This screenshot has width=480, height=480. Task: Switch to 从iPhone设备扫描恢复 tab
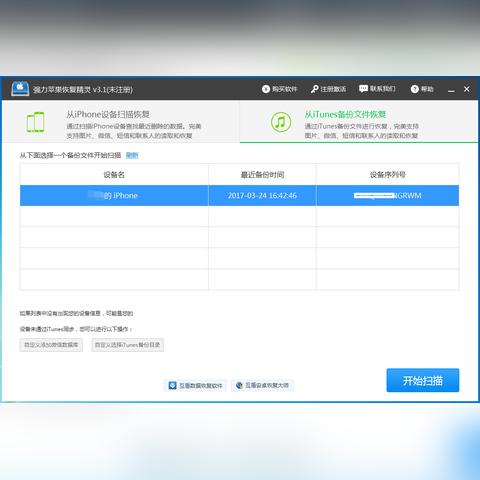[121, 122]
